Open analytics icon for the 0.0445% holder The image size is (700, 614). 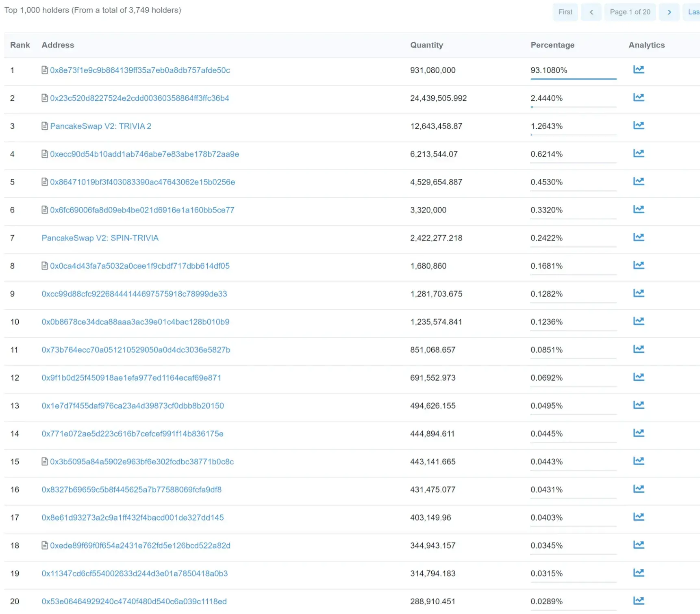click(x=638, y=433)
